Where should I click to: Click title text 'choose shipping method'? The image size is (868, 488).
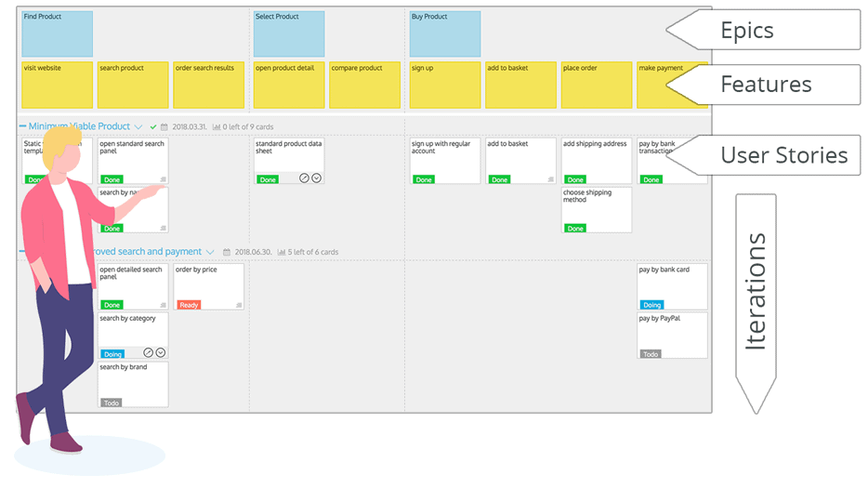coord(587,196)
